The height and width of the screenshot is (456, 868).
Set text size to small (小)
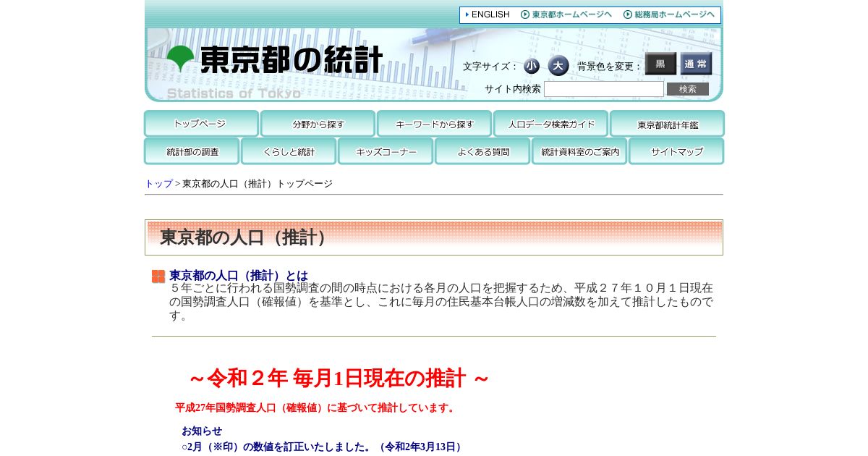point(532,66)
